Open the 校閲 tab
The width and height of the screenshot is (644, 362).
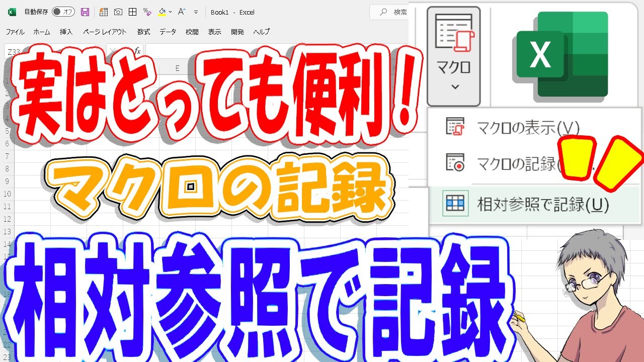click(x=192, y=32)
